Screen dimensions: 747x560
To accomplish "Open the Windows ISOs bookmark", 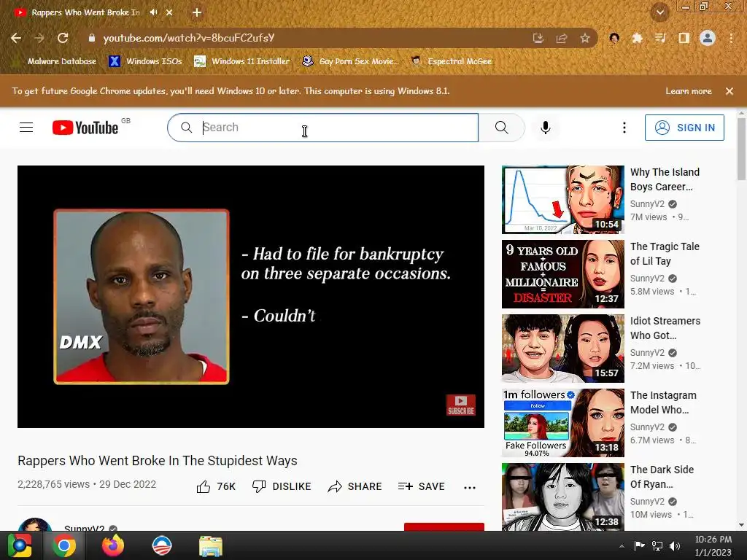I will click(145, 61).
